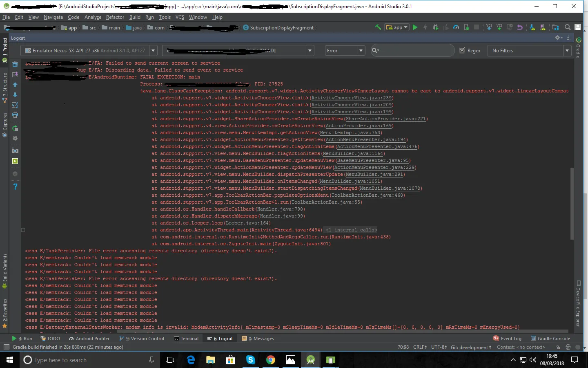The image size is (588, 368).
Task: Start screen record with the green video icon
Action: point(15,161)
